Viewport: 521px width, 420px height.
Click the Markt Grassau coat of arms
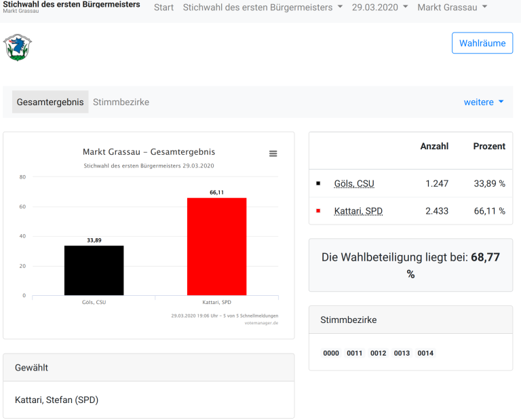click(17, 47)
